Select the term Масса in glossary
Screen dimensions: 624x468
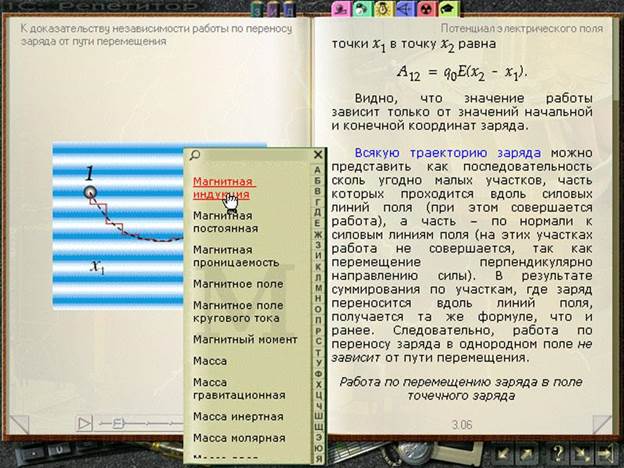coord(210,361)
